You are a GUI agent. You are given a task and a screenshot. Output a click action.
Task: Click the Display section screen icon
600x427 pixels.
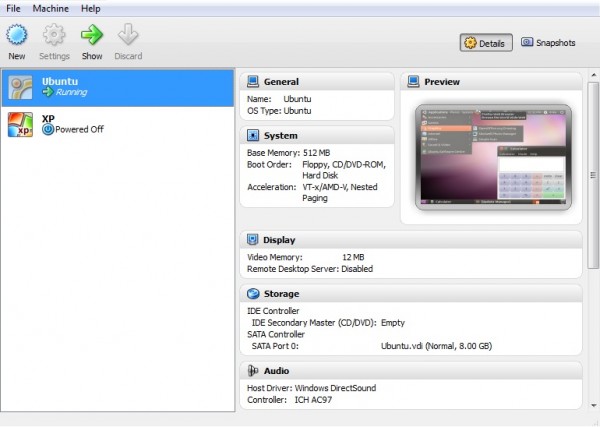click(x=253, y=240)
